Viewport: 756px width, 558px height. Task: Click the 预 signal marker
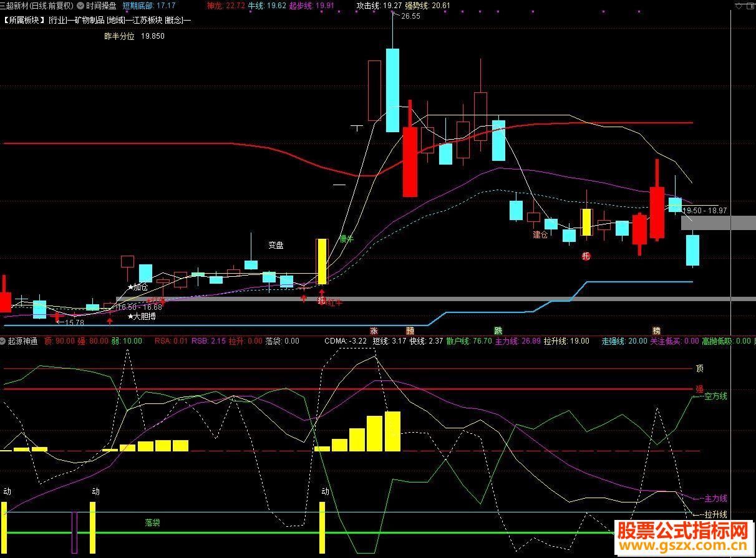tap(410, 330)
